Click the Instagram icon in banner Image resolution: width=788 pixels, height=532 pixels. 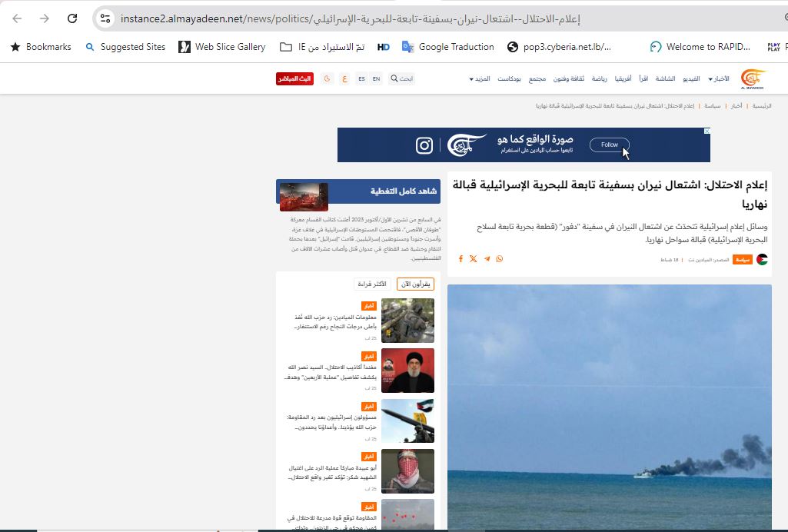(424, 145)
